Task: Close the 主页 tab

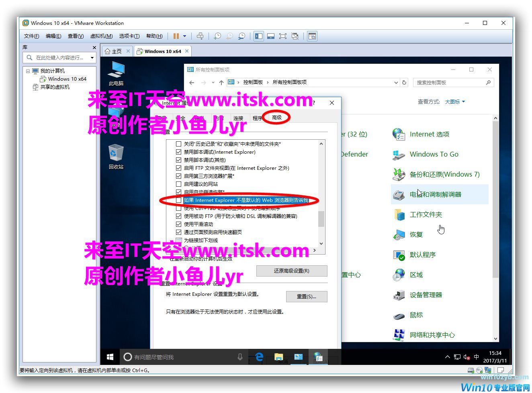Action: [x=128, y=51]
